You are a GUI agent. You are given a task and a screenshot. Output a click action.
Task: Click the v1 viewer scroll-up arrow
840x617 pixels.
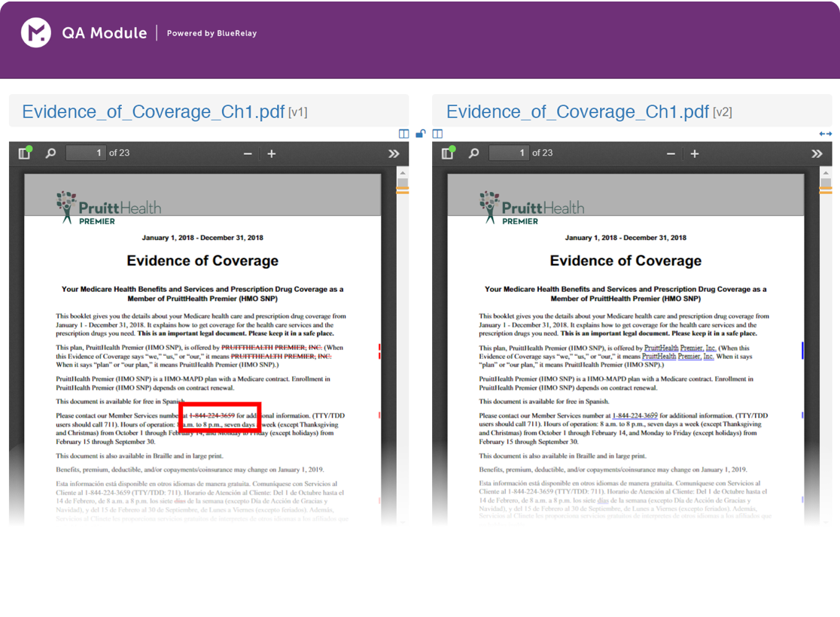pos(403,173)
